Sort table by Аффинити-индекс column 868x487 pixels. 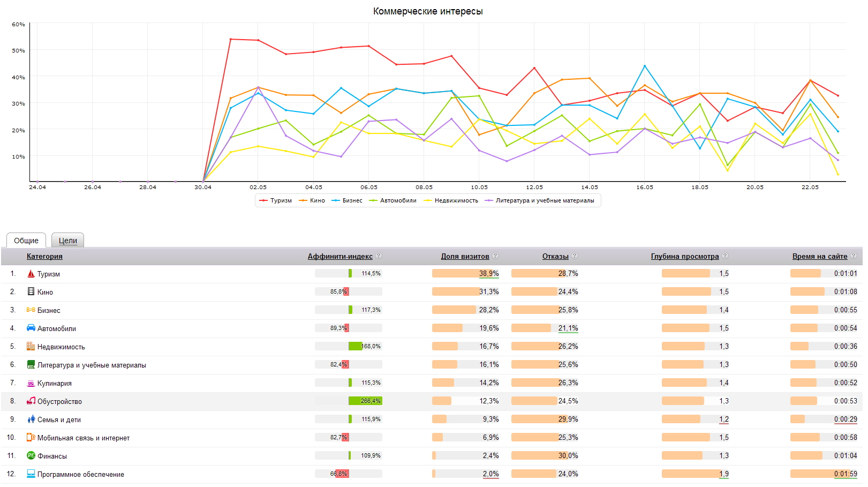tap(340, 256)
